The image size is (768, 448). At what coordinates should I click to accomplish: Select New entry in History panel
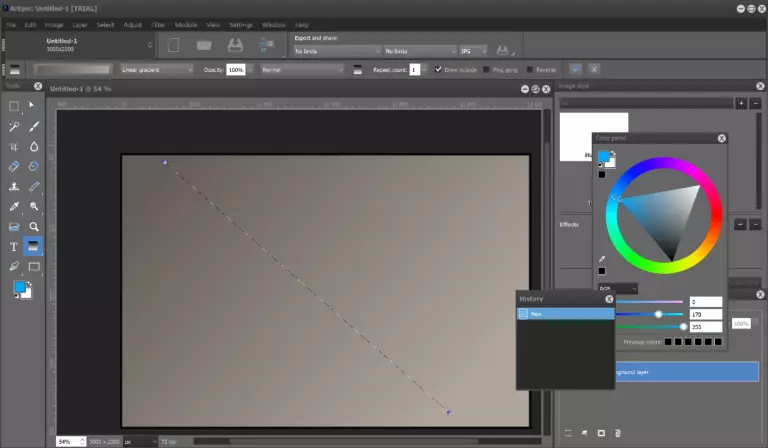click(x=565, y=314)
